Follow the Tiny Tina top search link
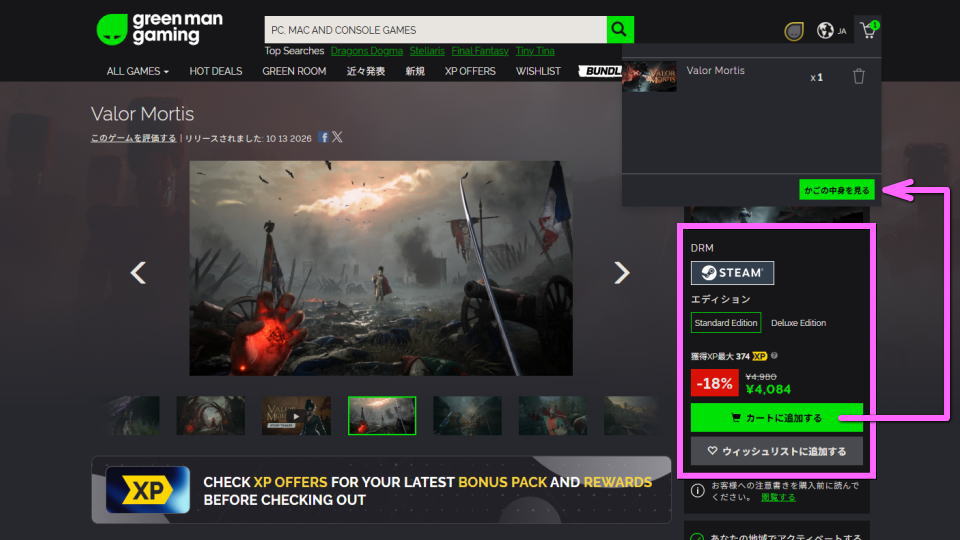 534,51
